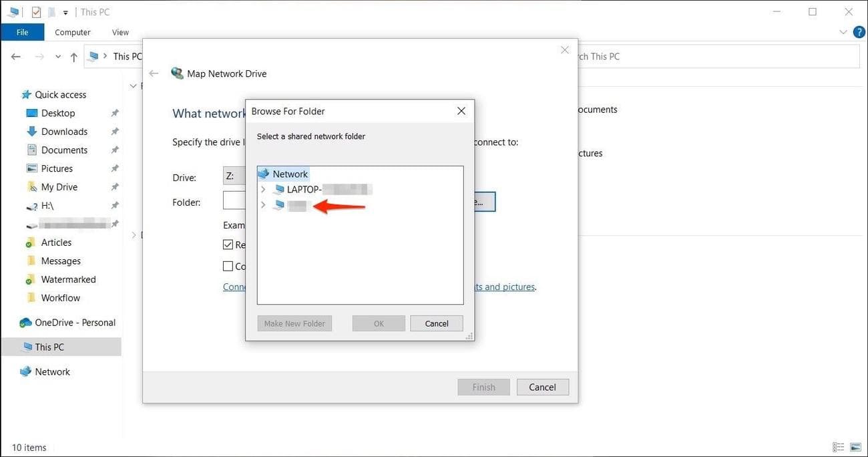This screenshot has width=868, height=457.
Task: Click the up arrow to the parent folder
Action: coord(73,57)
